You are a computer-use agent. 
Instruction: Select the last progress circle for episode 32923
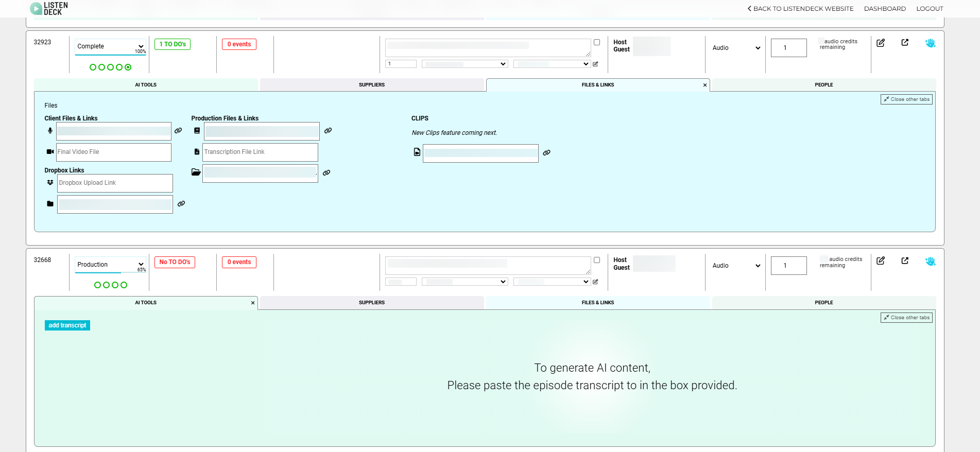coord(128,67)
